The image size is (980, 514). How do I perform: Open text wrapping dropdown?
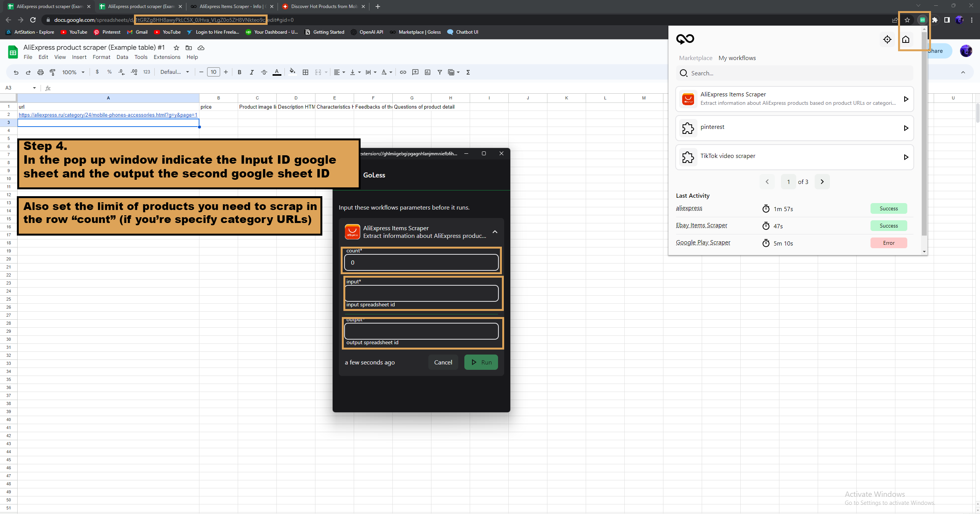[x=371, y=72]
